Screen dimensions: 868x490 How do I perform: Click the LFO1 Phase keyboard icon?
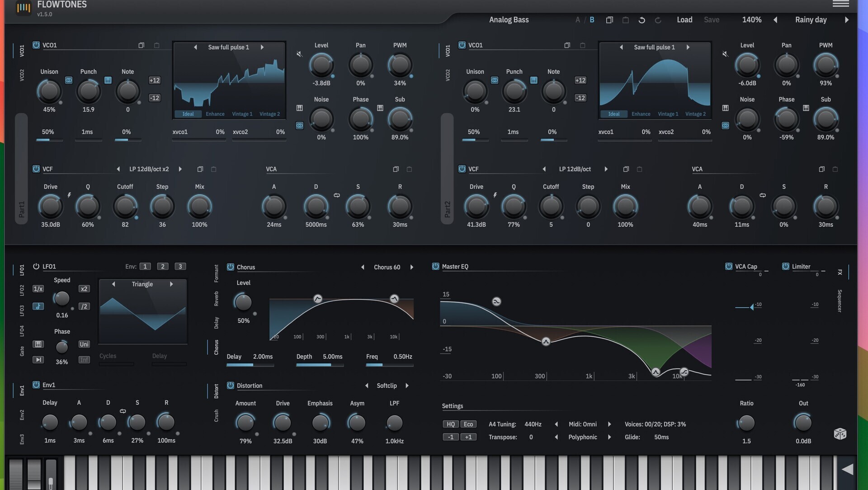click(38, 344)
